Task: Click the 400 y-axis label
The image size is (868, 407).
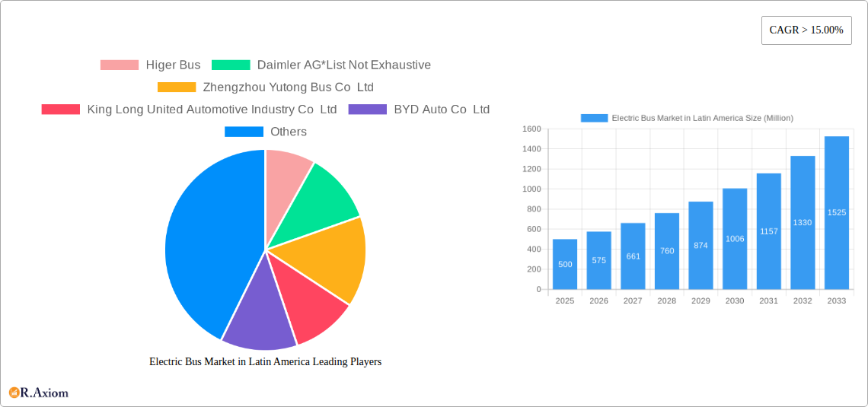Action: 534,249
